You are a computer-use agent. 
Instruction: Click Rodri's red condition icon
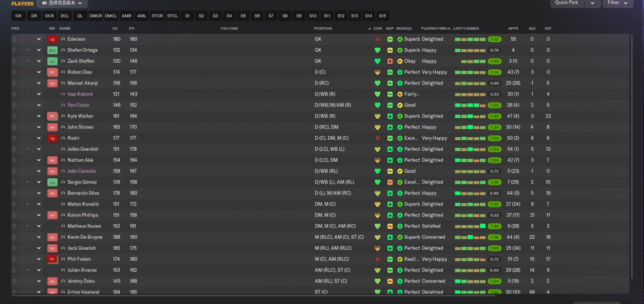377,138
